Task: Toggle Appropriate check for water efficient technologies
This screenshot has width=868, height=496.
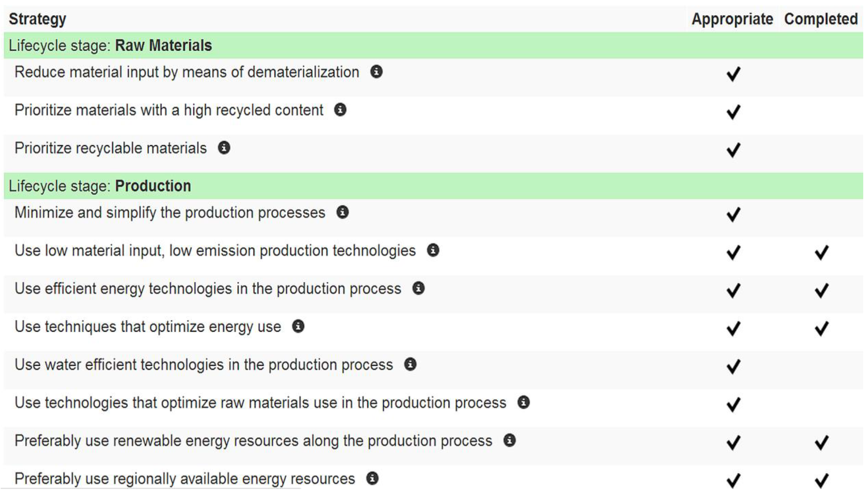Action: pyautogui.click(x=733, y=367)
